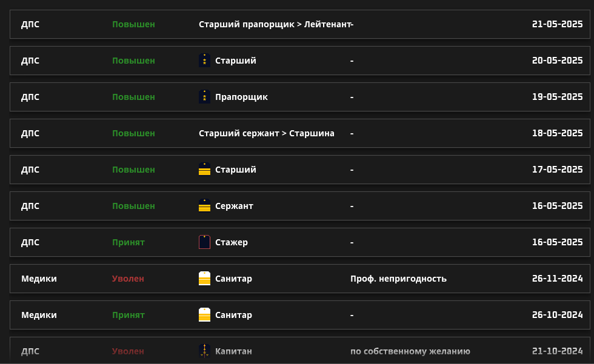Click the Стажер shoulder badge icon
The image size is (594, 364).
[x=205, y=242]
